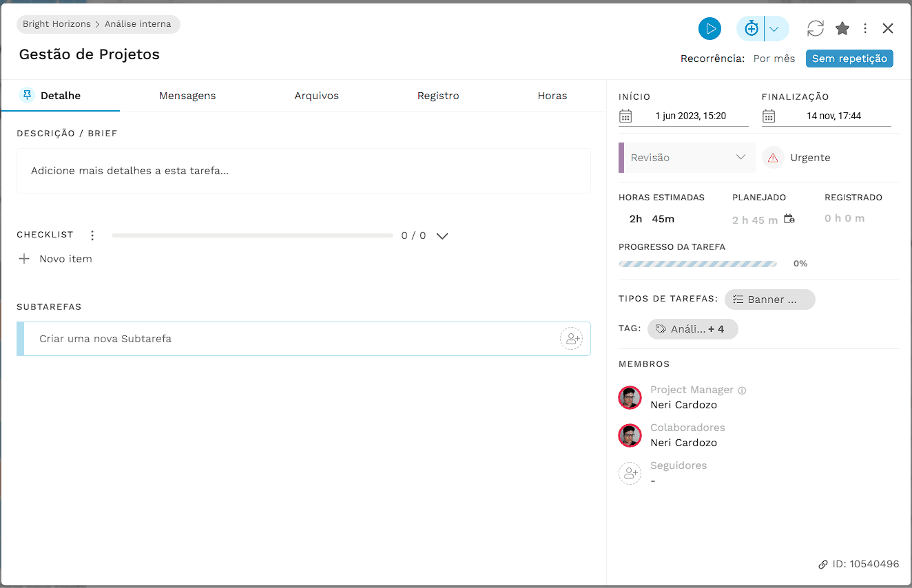The width and height of the screenshot is (912, 588).
Task: Mark the task as favorite with the star
Action: (842, 28)
